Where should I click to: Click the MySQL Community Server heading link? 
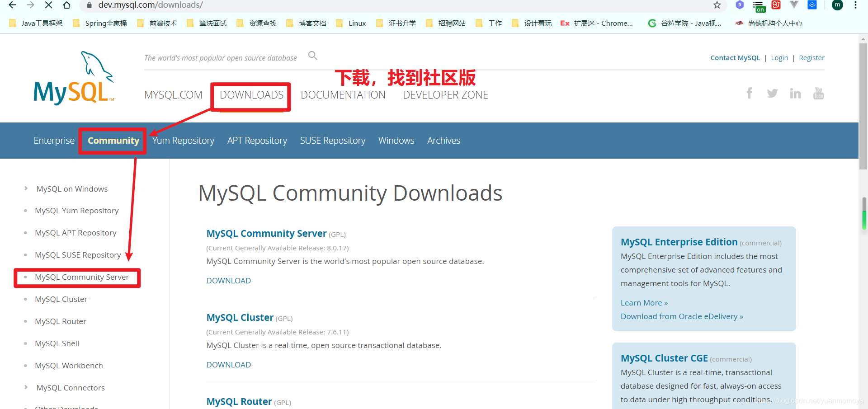pos(266,234)
